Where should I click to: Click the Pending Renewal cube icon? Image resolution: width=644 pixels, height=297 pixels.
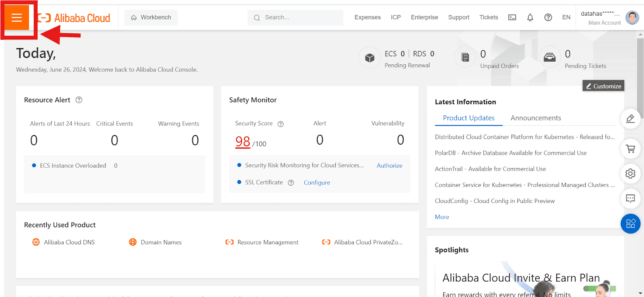(369, 58)
